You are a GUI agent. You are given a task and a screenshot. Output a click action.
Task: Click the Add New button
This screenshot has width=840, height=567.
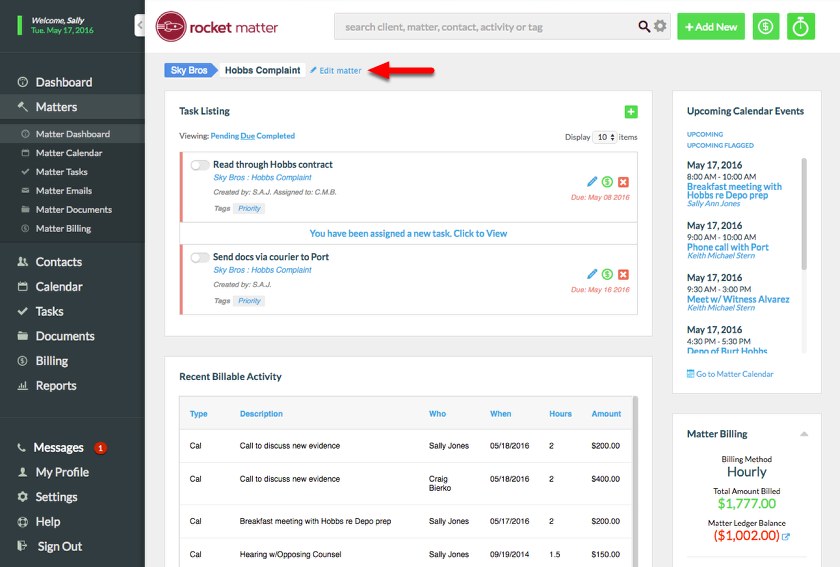(711, 26)
